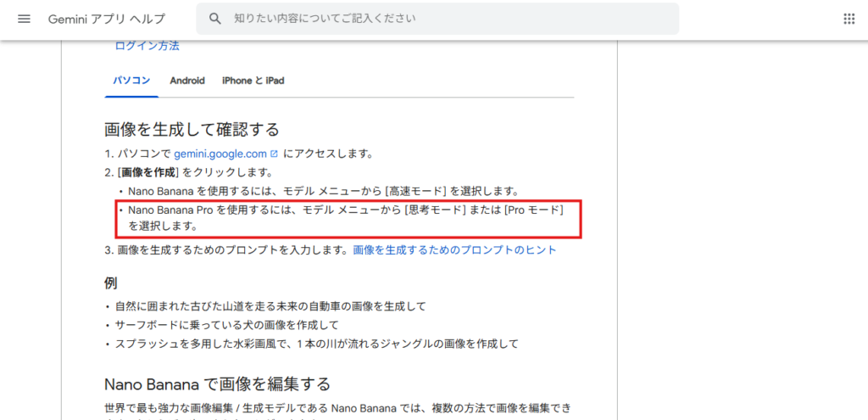
Task: Open the ログイン方法 link
Action: [x=147, y=47]
